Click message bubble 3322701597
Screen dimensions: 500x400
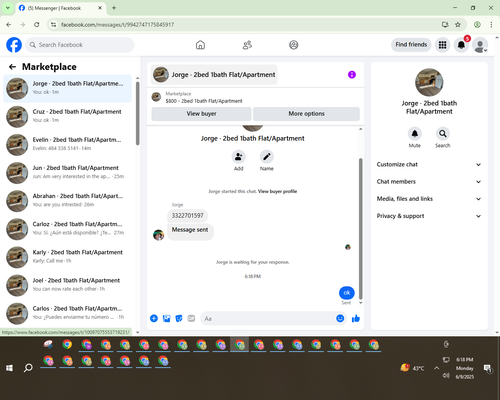tap(187, 216)
